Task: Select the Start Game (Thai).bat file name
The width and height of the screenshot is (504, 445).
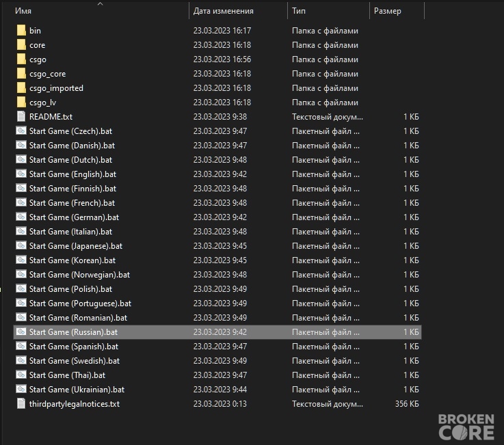Action: (67, 375)
